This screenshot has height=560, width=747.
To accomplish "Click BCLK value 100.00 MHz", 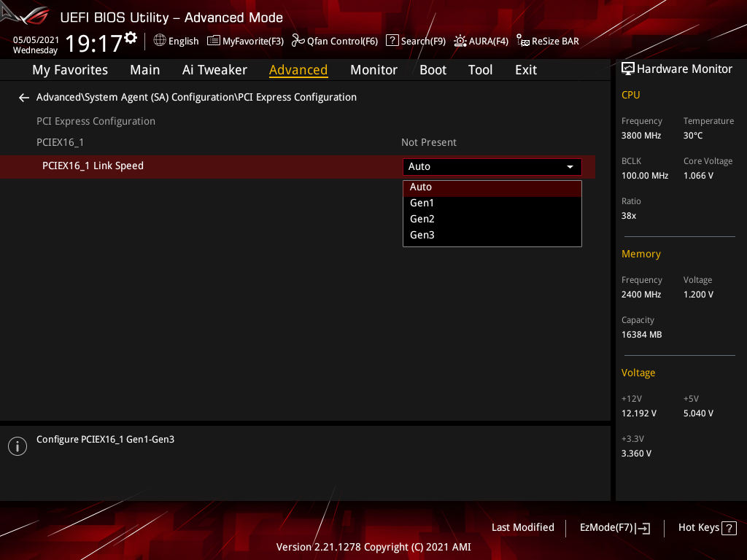I will (x=645, y=176).
